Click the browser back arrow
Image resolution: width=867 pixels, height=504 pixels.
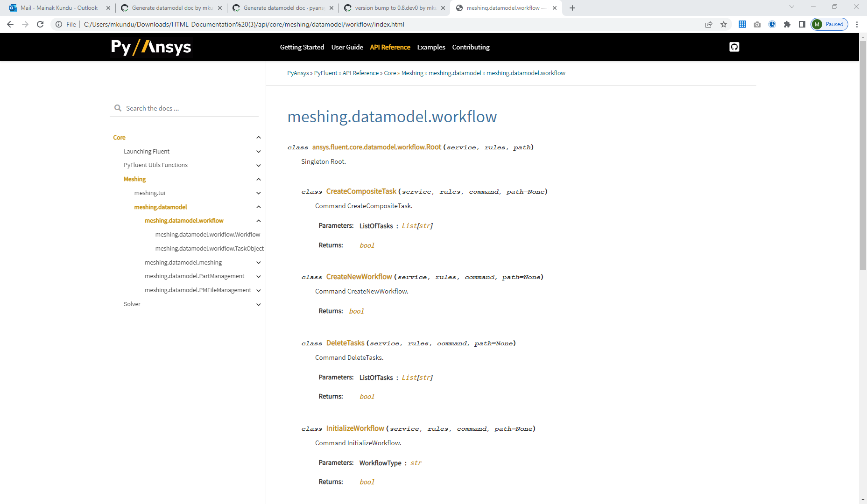pyautogui.click(x=10, y=24)
